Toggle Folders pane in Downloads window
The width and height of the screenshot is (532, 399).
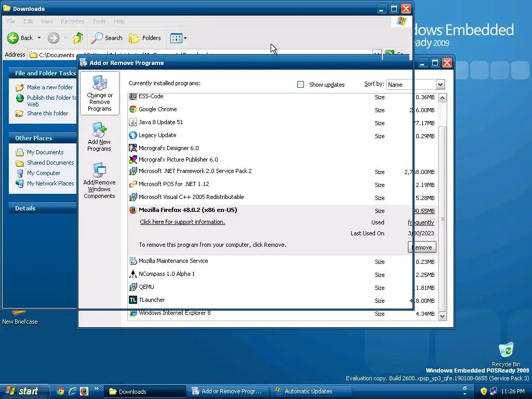pos(145,37)
